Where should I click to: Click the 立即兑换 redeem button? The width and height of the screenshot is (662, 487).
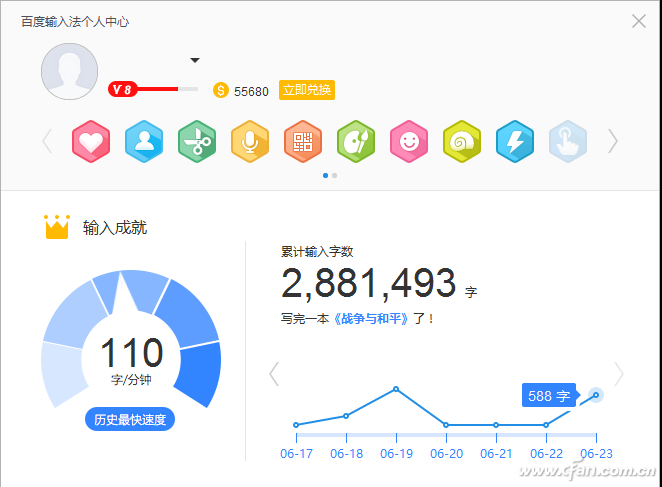pos(307,90)
